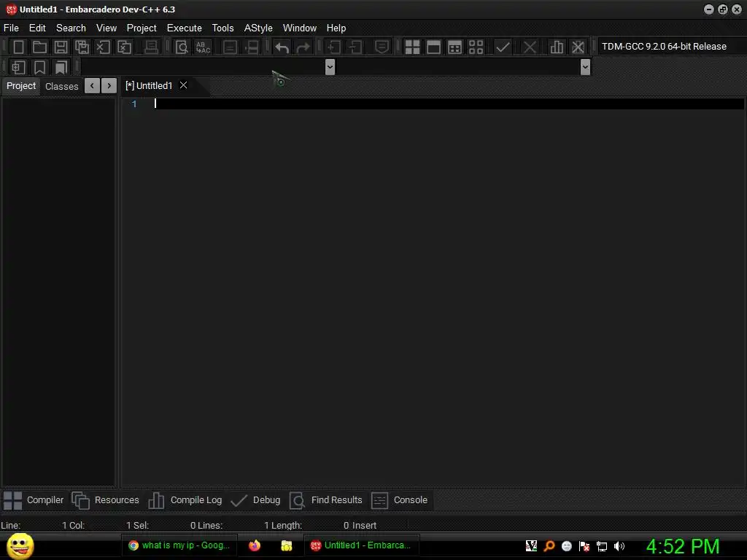Open the AStyle menu
Screen dimensions: 747x560
(258, 28)
